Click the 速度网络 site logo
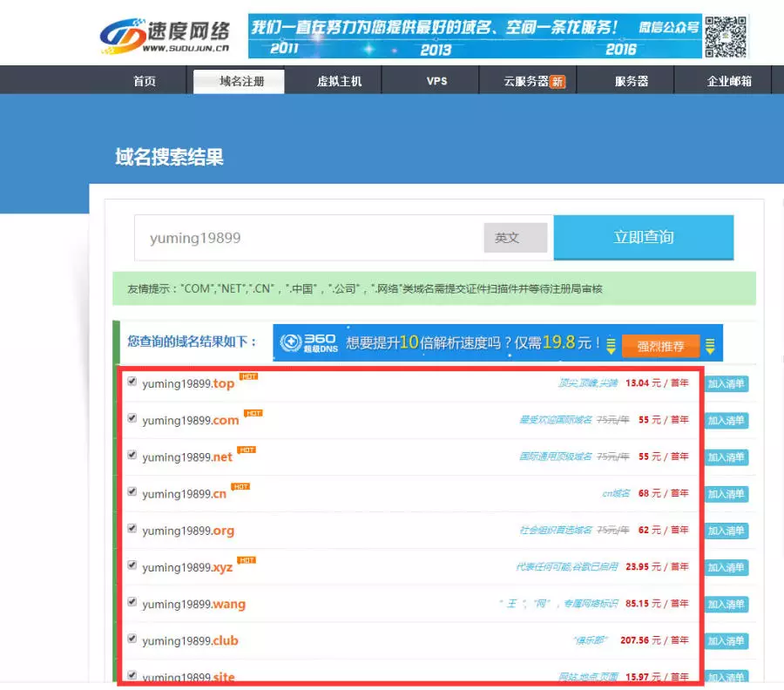The image size is (784, 690). tap(165, 37)
